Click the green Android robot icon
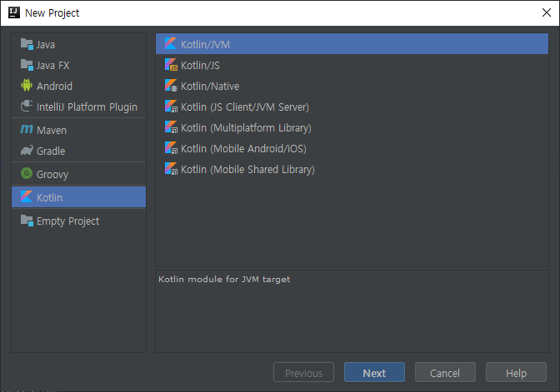This screenshot has height=392, width=560. [27, 86]
